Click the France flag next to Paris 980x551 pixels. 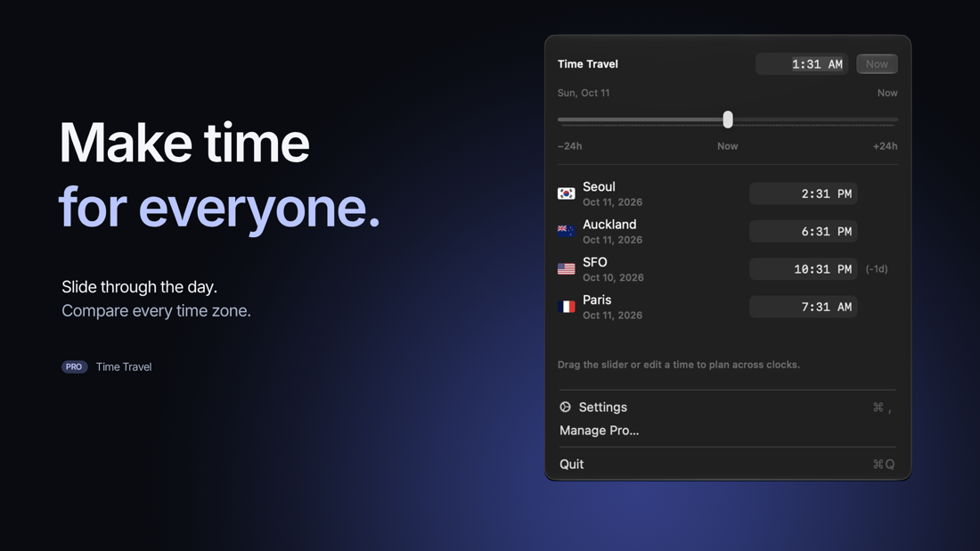tap(567, 307)
